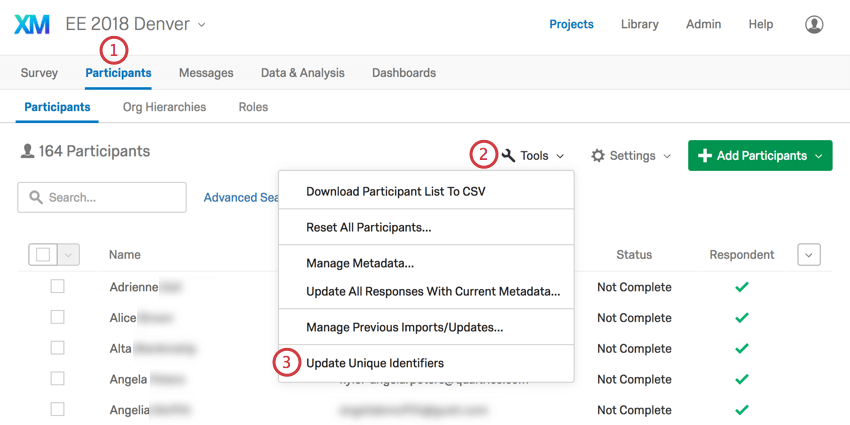Choose Update Unique Identifiers from menu

pyautogui.click(x=375, y=363)
